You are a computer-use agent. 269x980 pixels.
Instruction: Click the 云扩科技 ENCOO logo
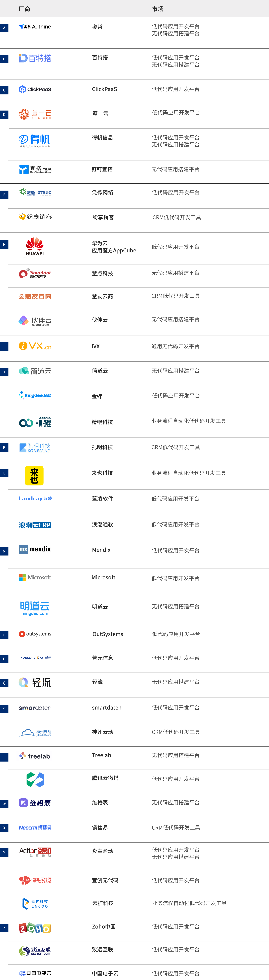tap(35, 904)
